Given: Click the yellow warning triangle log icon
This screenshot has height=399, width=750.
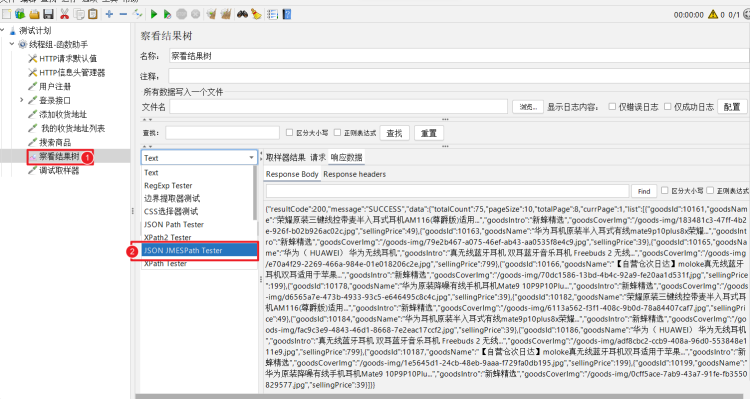Looking at the screenshot, I should coord(713,14).
